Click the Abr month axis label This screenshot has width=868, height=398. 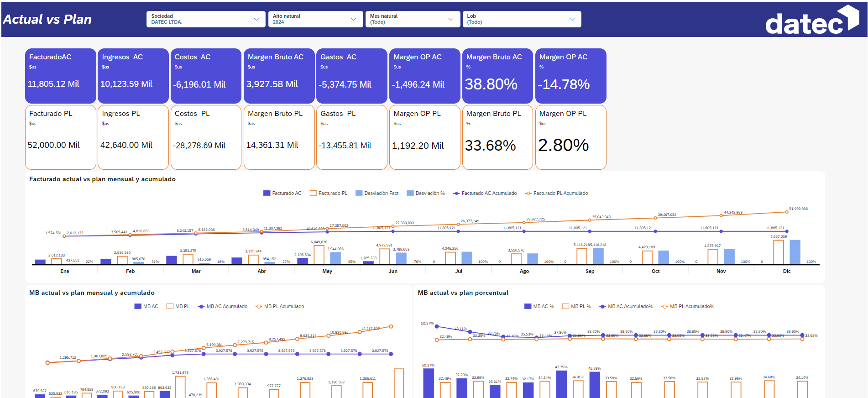tap(262, 271)
